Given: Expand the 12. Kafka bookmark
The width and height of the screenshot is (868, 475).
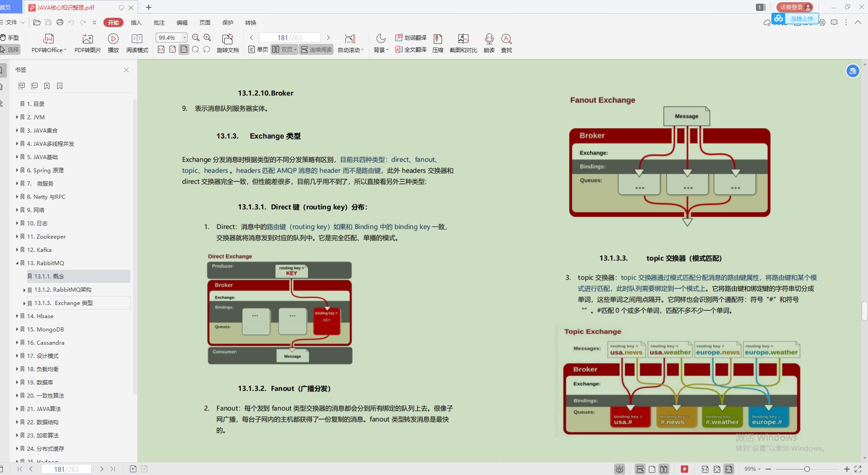Looking at the screenshot, I should tap(17, 250).
